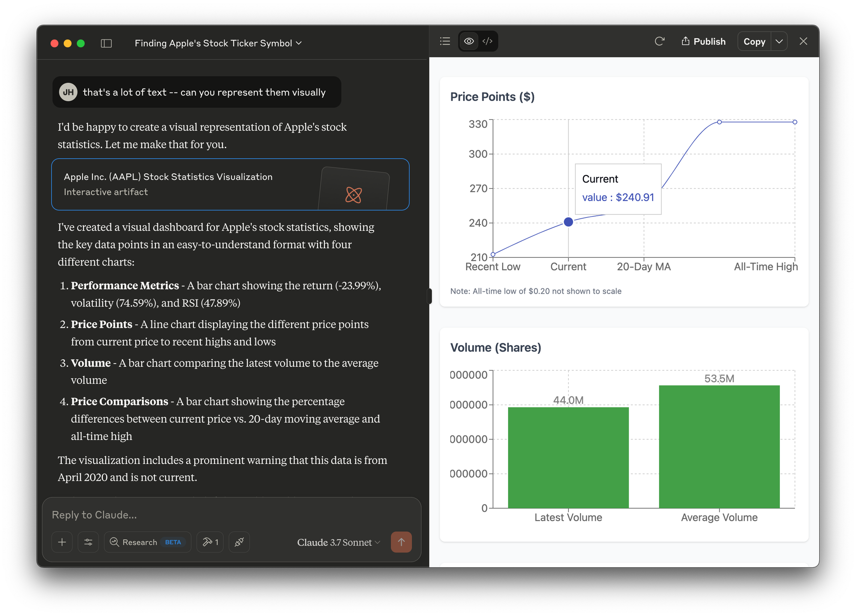Image resolution: width=856 pixels, height=616 pixels.
Task: Switch to artifact code view
Action: click(487, 41)
